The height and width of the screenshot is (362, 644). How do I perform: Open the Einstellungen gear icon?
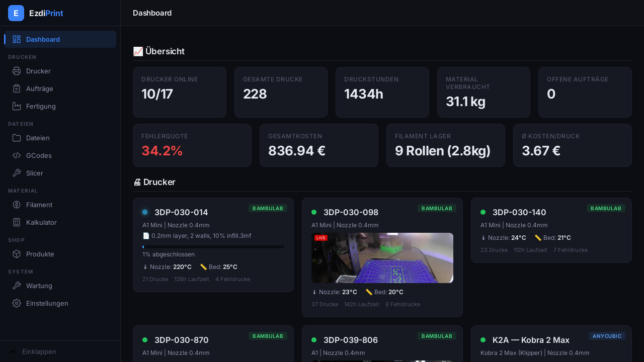(x=17, y=303)
